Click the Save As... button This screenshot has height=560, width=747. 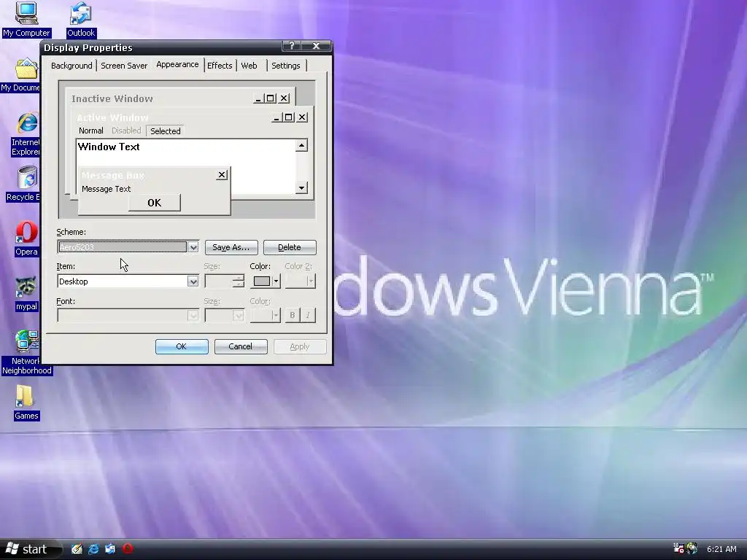(x=231, y=248)
